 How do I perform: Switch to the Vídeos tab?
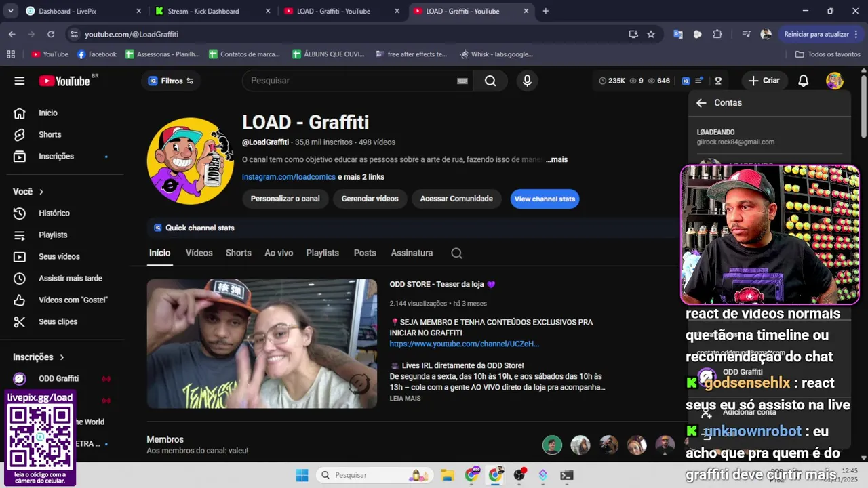click(199, 253)
